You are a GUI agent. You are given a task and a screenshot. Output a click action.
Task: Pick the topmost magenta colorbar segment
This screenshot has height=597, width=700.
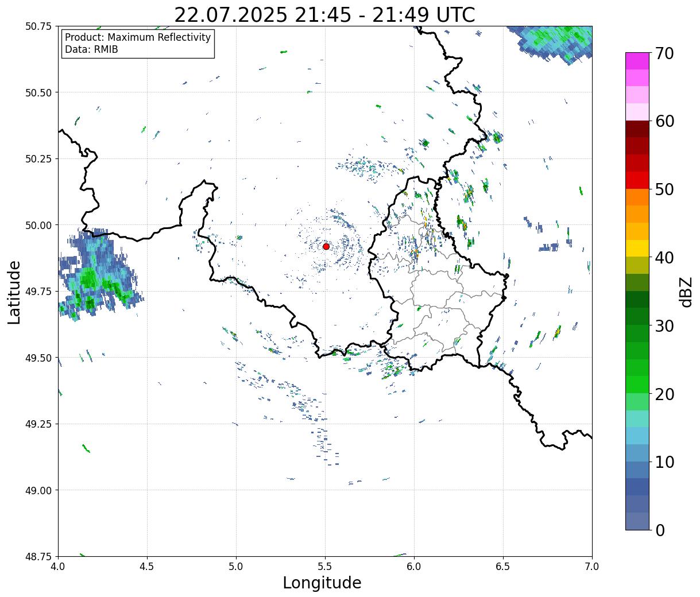pos(637,61)
